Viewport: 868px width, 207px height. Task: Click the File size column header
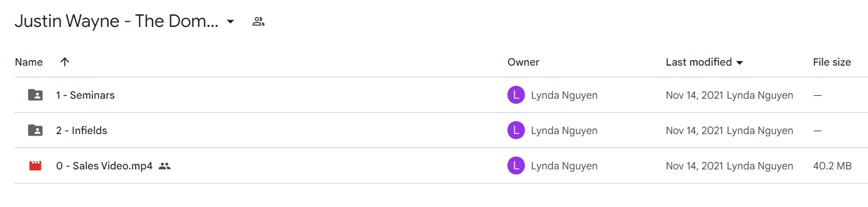point(832,62)
